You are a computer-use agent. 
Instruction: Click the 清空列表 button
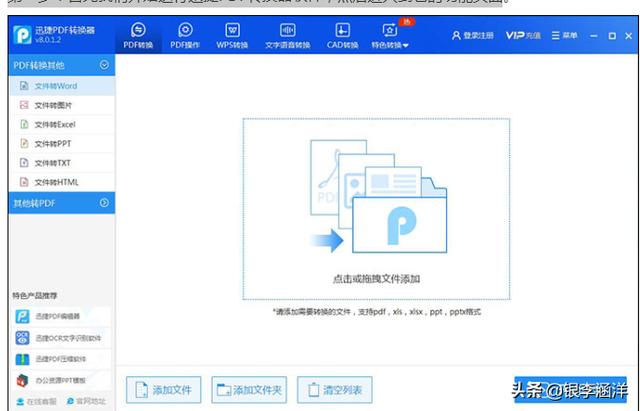click(x=335, y=390)
